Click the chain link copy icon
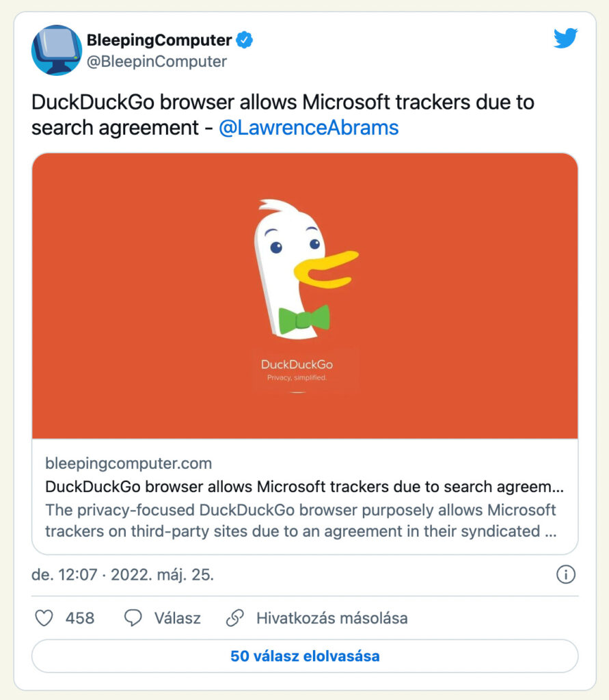This screenshot has width=609, height=700. tap(235, 619)
